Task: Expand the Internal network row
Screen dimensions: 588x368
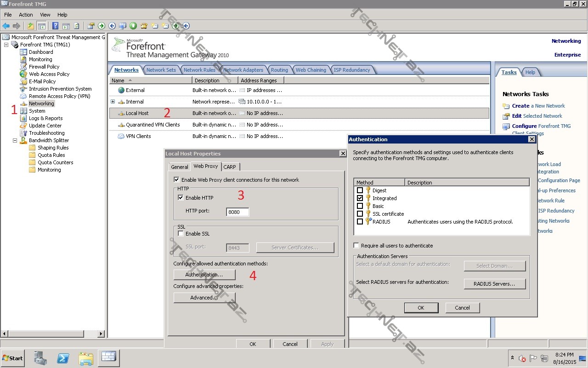Action: pyautogui.click(x=113, y=102)
